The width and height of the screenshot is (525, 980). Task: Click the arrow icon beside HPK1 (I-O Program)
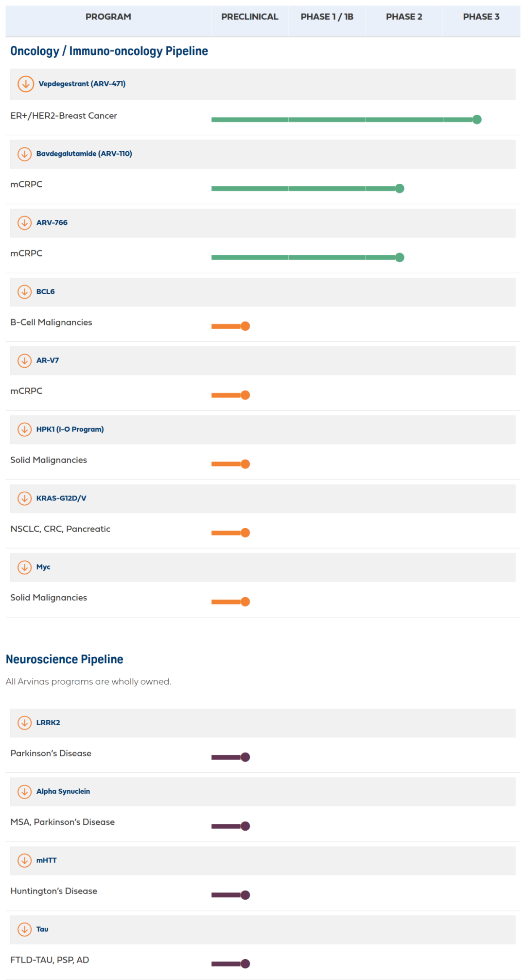24,429
